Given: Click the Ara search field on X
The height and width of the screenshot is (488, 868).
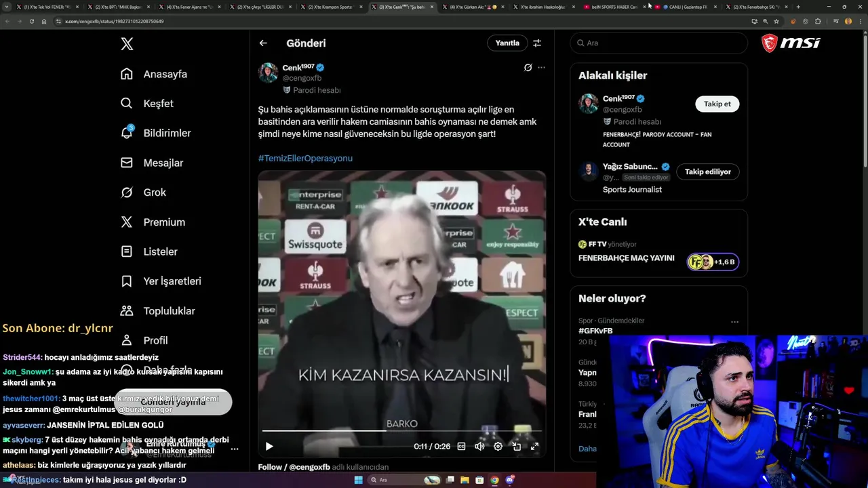Looking at the screenshot, I should [x=658, y=43].
